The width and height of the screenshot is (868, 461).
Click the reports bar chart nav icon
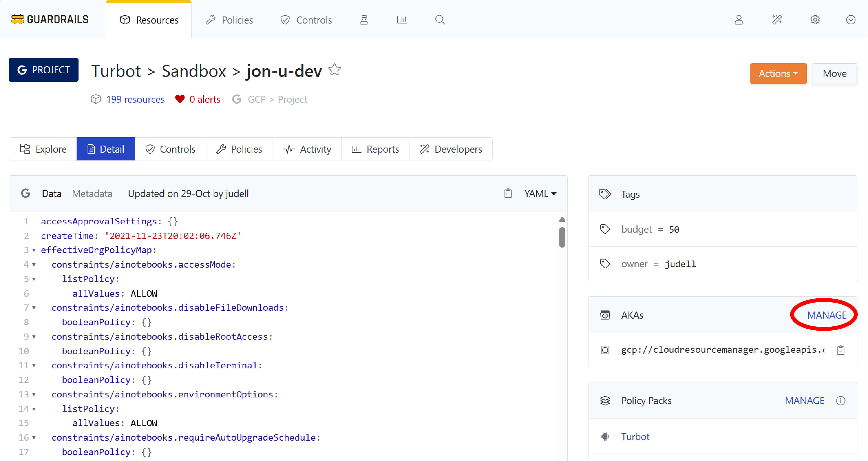402,20
